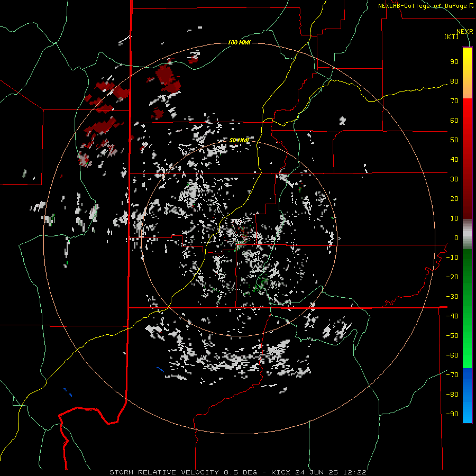Click the 10 value on the velocity scale
Viewport: 476px width, 476px height.
(454, 218)
